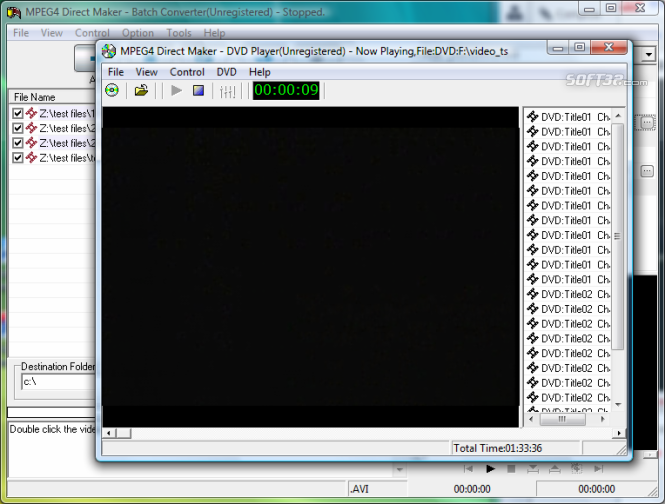Click the Batch Converter title bar app icon
The width and height of the screenshot is (665, 504).
[x=14, y=12]
